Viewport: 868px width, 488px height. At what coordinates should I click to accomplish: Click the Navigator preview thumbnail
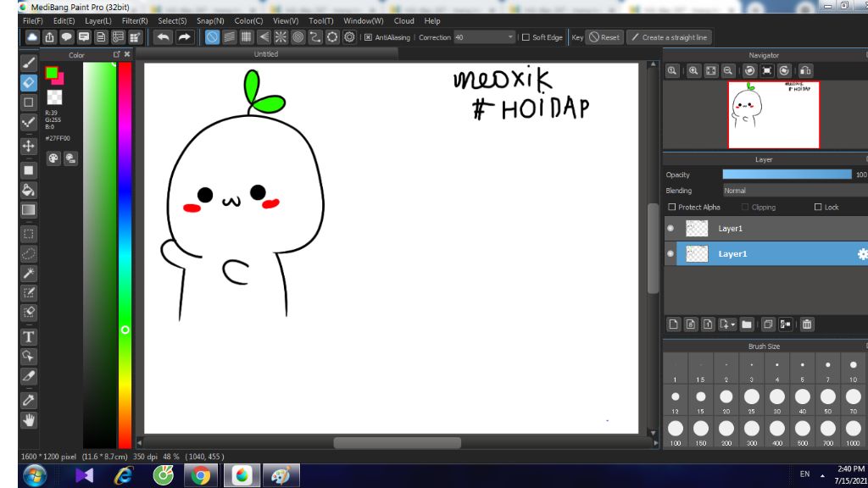coord(773,115)
